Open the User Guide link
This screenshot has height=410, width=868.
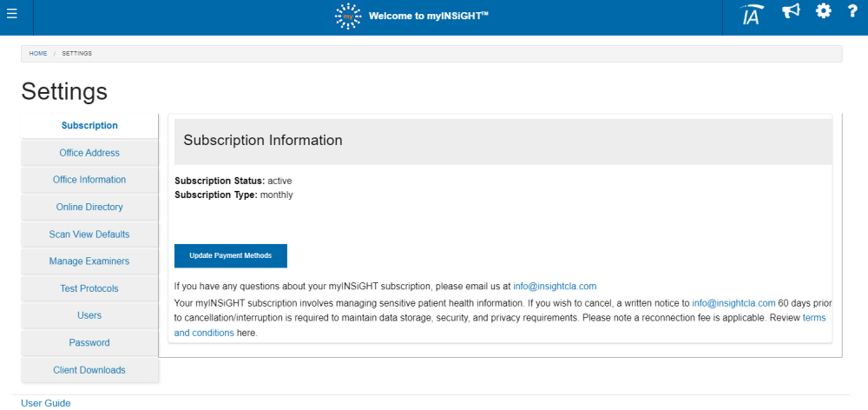pos(46,403)
